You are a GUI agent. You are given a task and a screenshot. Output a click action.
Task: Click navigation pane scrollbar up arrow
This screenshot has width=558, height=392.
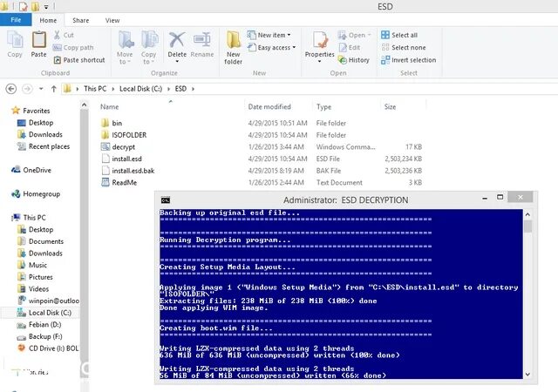tap(84, 105)
